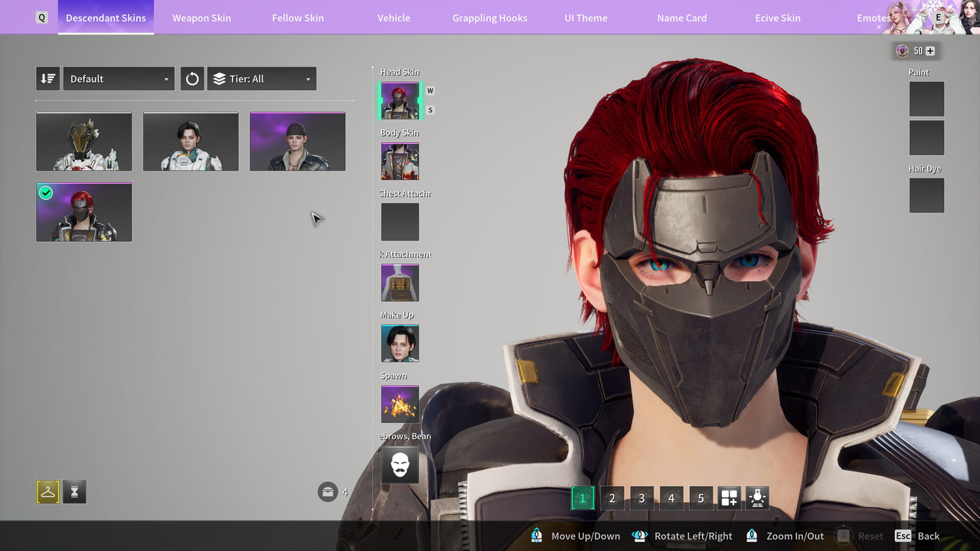Select the hourglass timed items icon
Image resolution: width=980 pixels, height=551 pixels.
pos(74,492)
